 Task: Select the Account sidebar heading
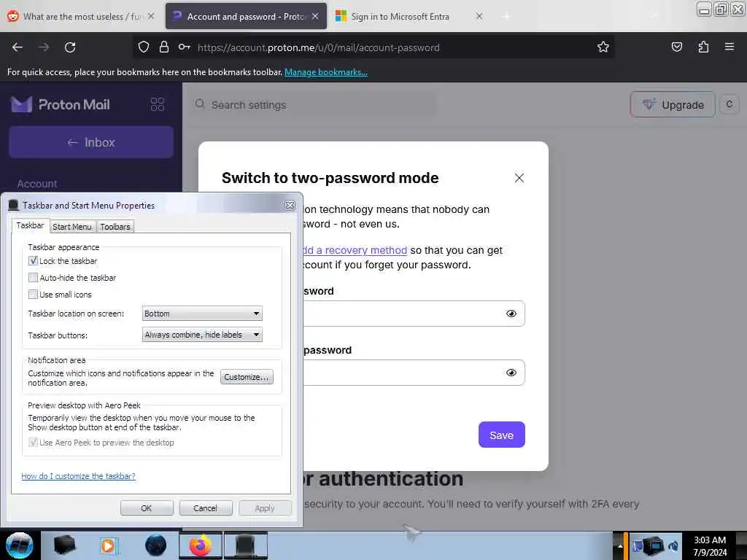(x=37, y=184)
